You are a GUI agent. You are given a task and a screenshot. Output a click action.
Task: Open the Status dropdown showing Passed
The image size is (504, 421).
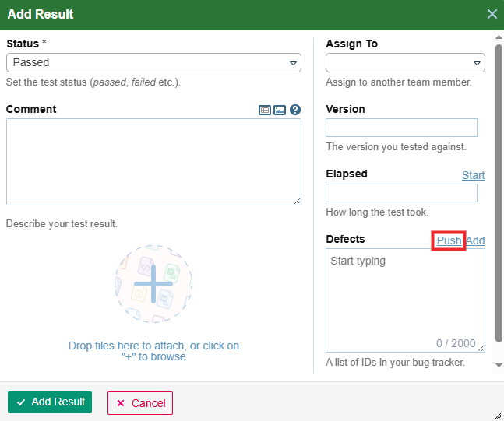[153, 63]
